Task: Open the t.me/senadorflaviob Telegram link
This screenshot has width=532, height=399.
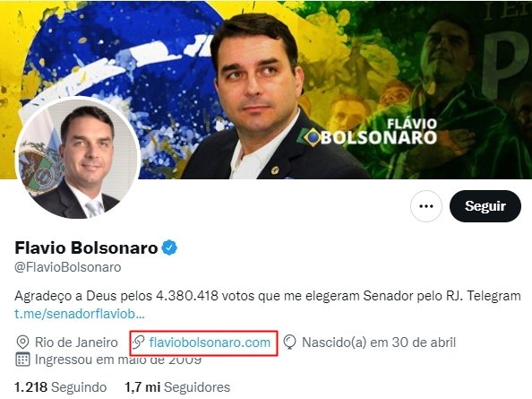Action: [80, 314]
